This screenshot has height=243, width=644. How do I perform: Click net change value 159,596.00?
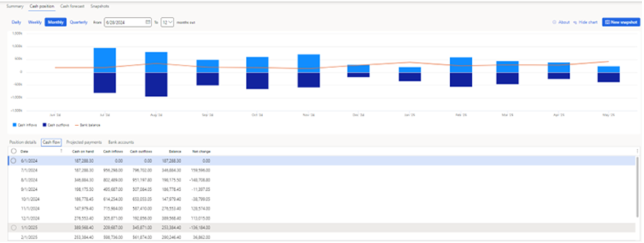point(201,170)
